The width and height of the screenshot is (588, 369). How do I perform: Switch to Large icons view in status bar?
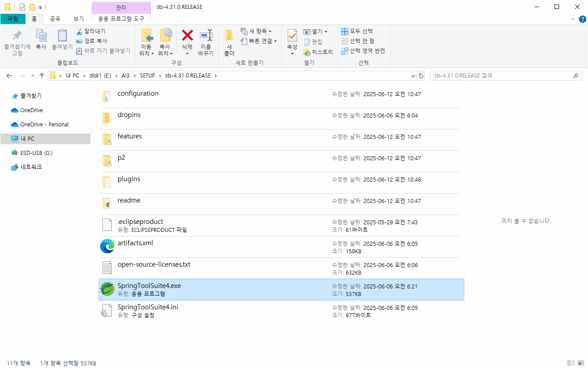(x=580, y=363)
